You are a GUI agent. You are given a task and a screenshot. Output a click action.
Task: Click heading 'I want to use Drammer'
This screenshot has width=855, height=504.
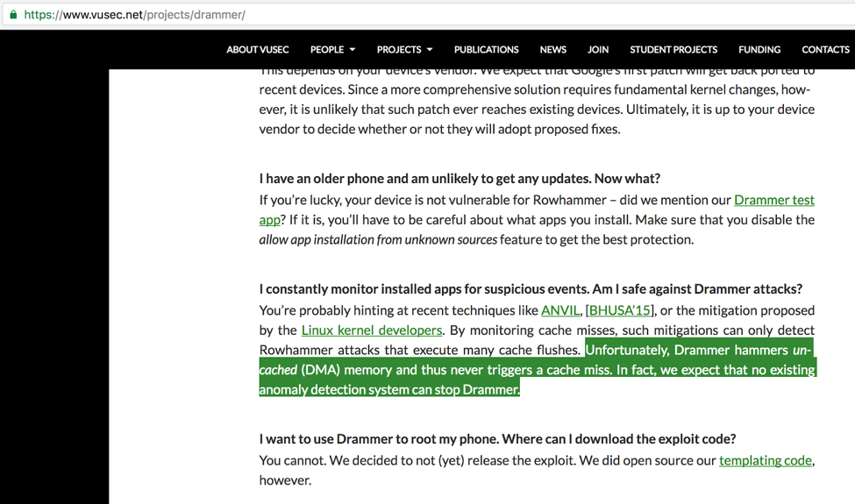tap(497, 439)
